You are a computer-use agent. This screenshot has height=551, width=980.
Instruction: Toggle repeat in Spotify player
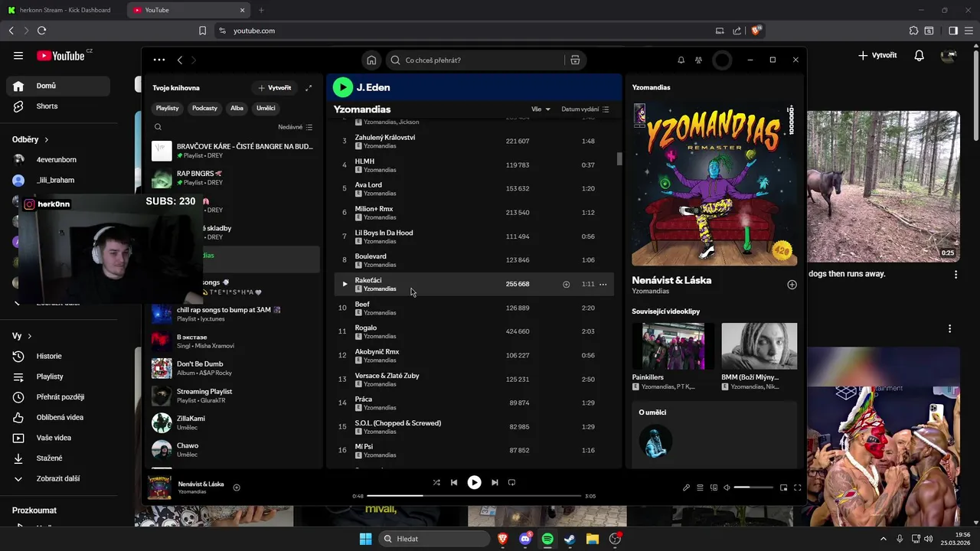click(x=511, y=482)
